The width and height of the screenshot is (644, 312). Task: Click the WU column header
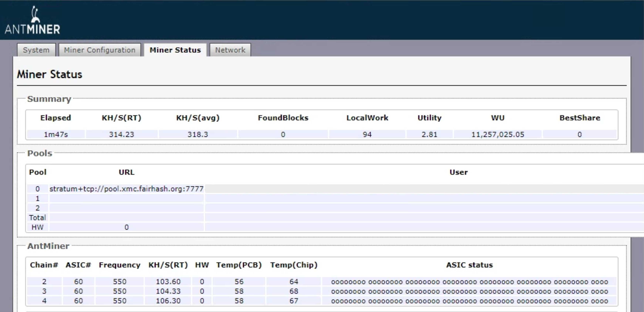pyautogui.click(x=498, y=118)
